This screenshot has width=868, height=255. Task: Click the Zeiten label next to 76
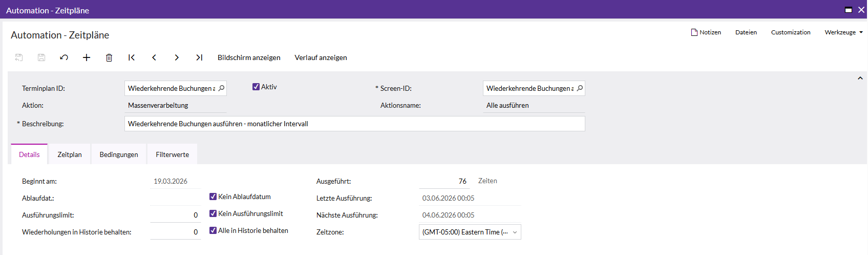(x=488, y=181)
